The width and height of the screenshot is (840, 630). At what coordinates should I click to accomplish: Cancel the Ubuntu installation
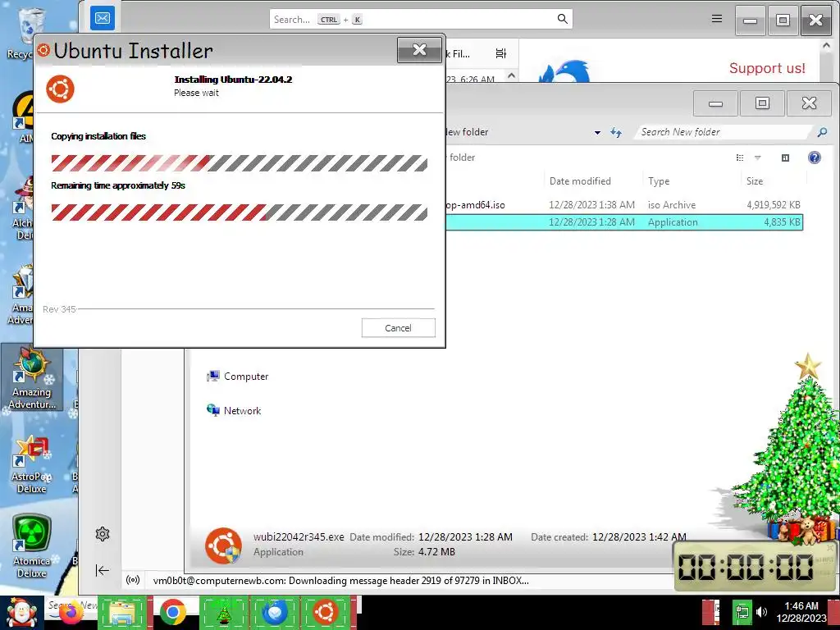pyautogui.click(x=398, y=328)
